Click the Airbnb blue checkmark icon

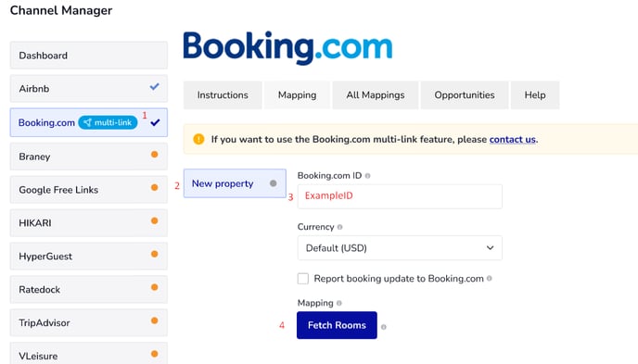click(154, 86)
